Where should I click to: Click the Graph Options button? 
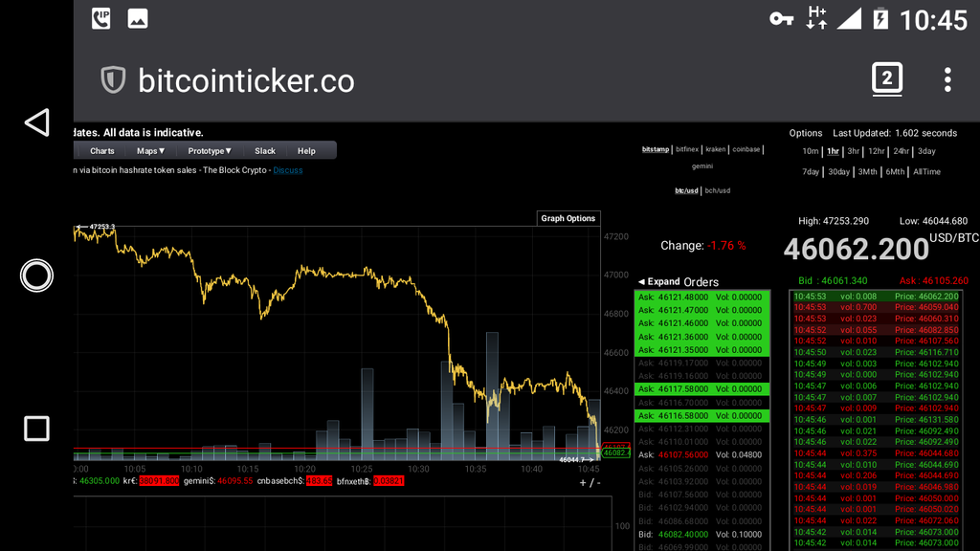click(x=568, y=218)
